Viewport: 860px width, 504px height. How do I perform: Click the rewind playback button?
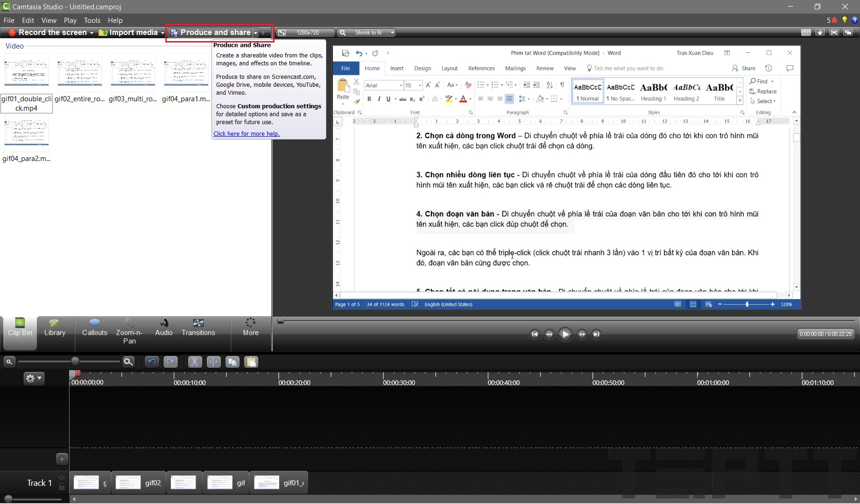pos(549,334)
